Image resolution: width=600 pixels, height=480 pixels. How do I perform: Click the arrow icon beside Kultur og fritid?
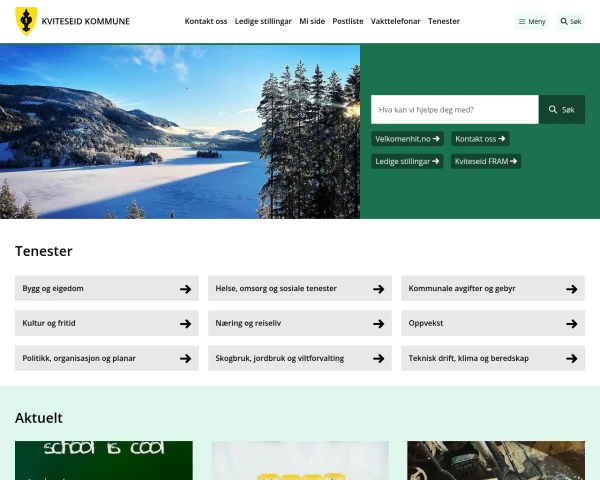point(185,324)
